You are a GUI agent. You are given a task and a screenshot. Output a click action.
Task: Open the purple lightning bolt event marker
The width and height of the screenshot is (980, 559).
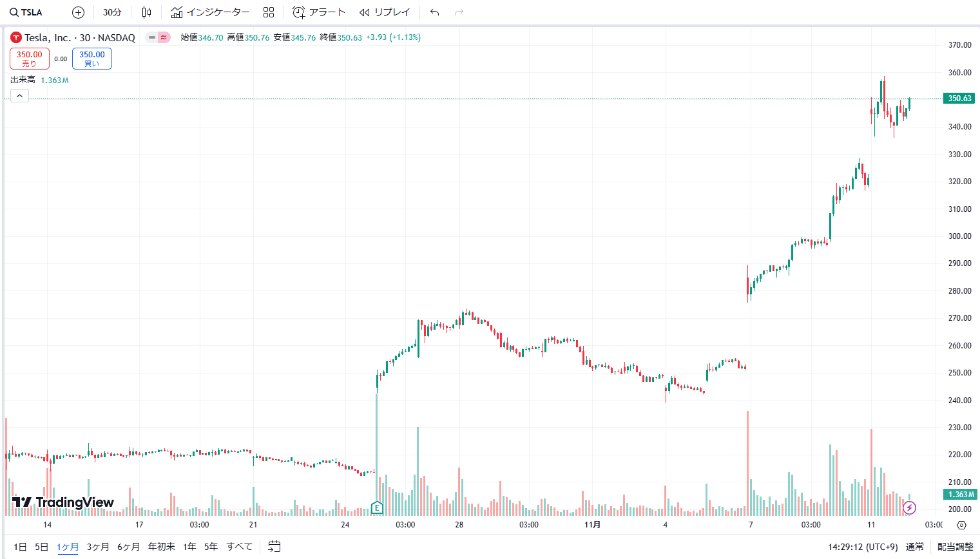coord(909,508)
